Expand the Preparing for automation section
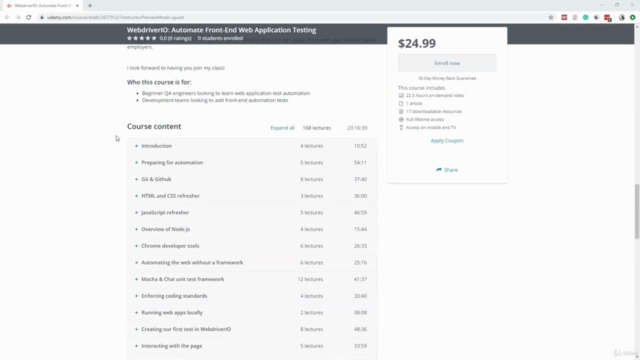 pyautogui.click(x=252, y=163)
